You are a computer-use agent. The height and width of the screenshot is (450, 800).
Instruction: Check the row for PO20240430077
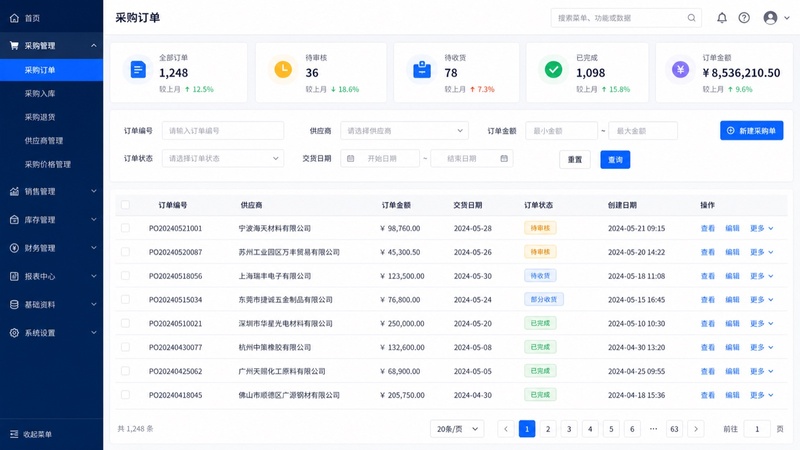click(126, 347)
